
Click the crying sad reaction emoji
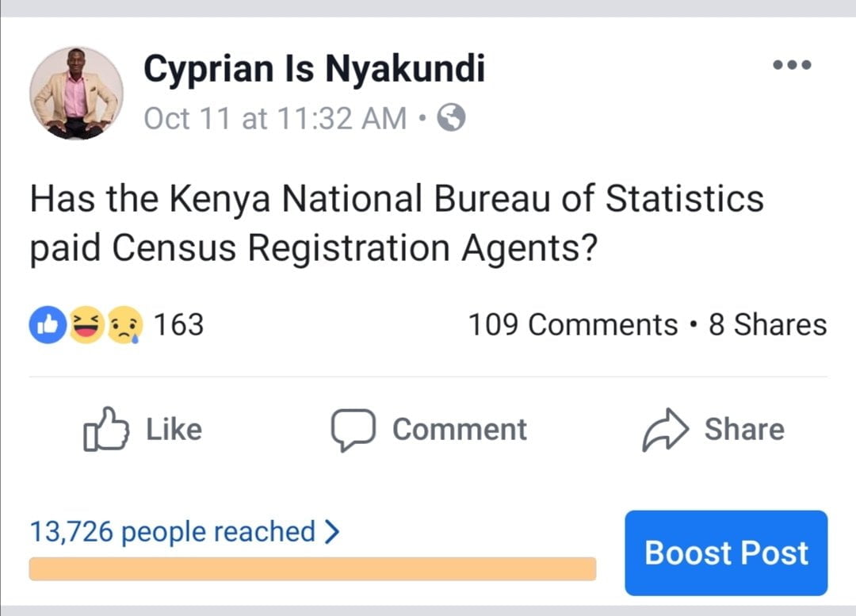[124, 326]
